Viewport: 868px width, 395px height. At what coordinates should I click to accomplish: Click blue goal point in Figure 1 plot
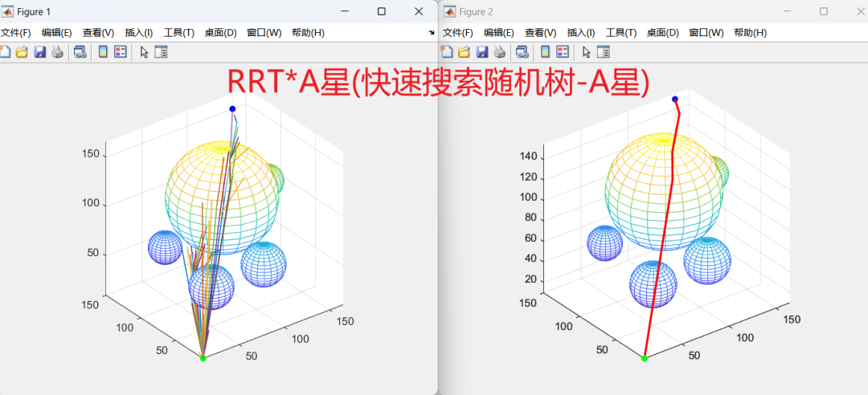pyautogui.click(x=232, y=108)
